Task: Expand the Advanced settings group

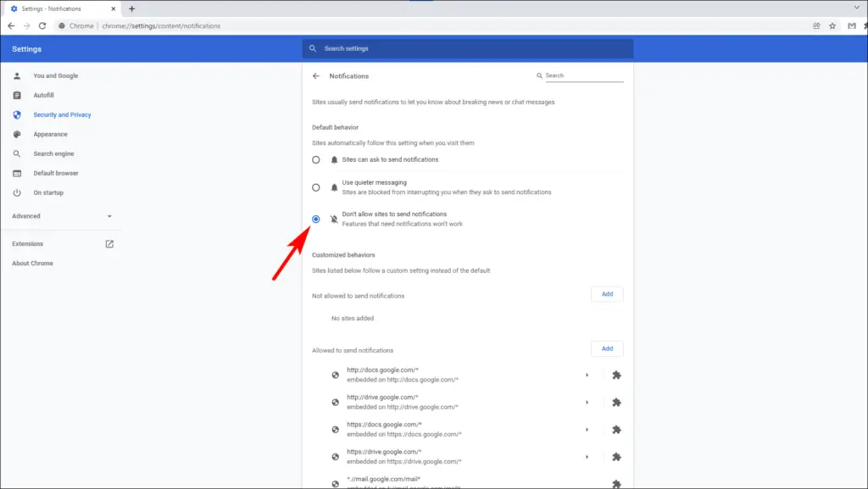Action: [x=61, y=216]
